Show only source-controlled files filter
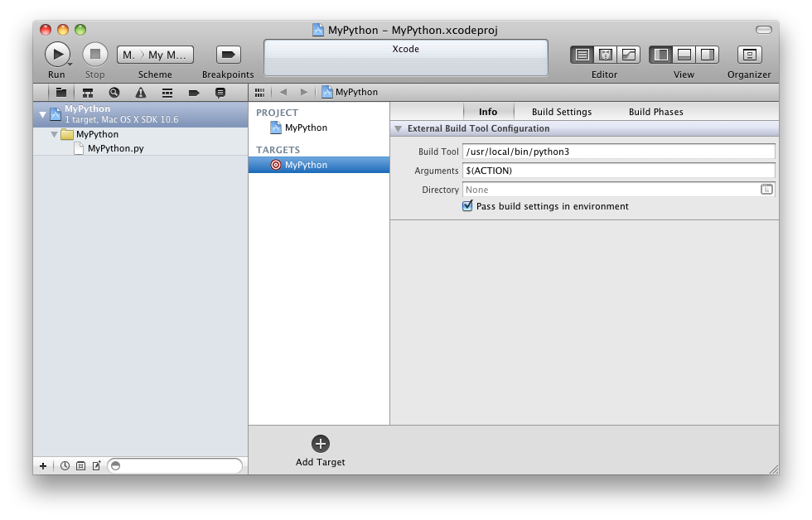 click(81, 465)
